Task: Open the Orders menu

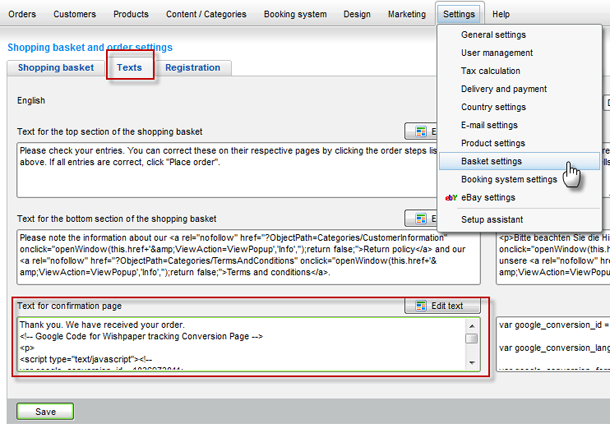Action: click(x=22, y=14)
